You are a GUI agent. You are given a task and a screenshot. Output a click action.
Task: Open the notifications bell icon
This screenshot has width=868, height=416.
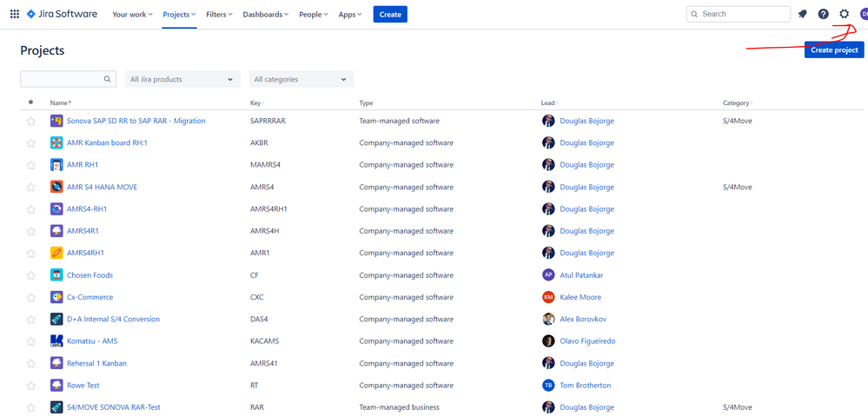tap(803, 15)
